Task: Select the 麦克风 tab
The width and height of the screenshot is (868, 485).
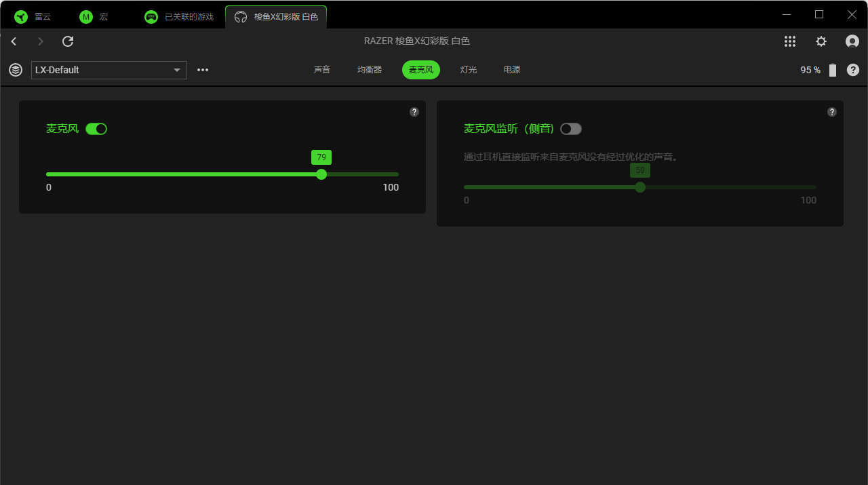Action: tap(421, 70)
